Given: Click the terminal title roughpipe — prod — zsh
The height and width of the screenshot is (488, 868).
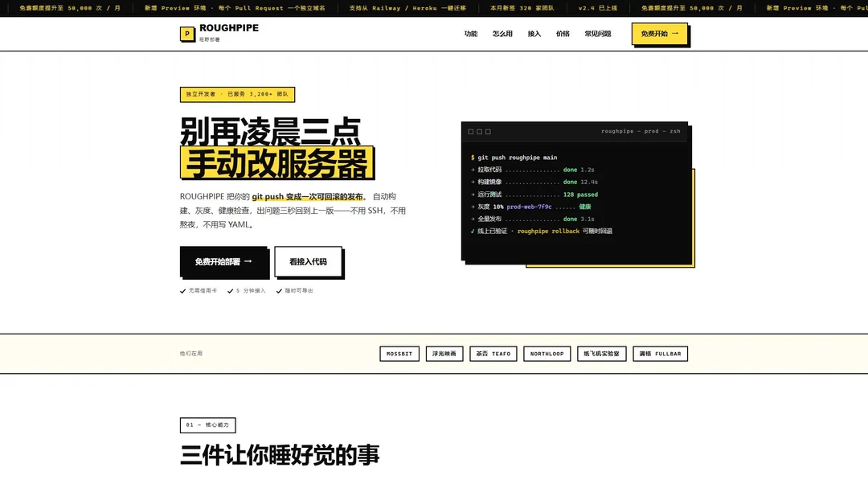Looking at the screenshot, I should [x=641, y=131].
